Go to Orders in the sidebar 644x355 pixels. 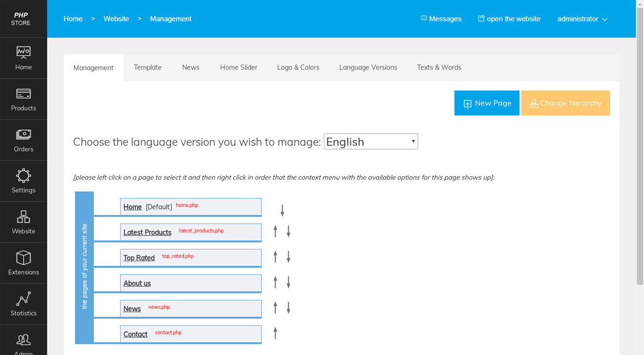(23, 140)
